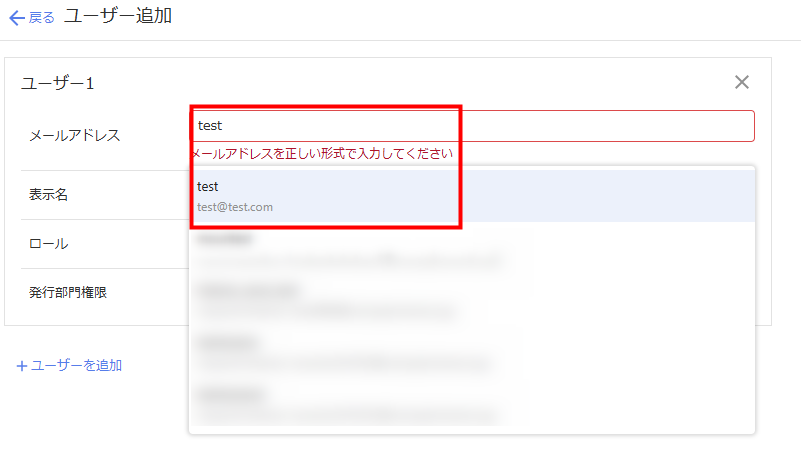Pick the second blurred suggestion in list
This screenshot has width=801, height=466.
coord(350,250)
